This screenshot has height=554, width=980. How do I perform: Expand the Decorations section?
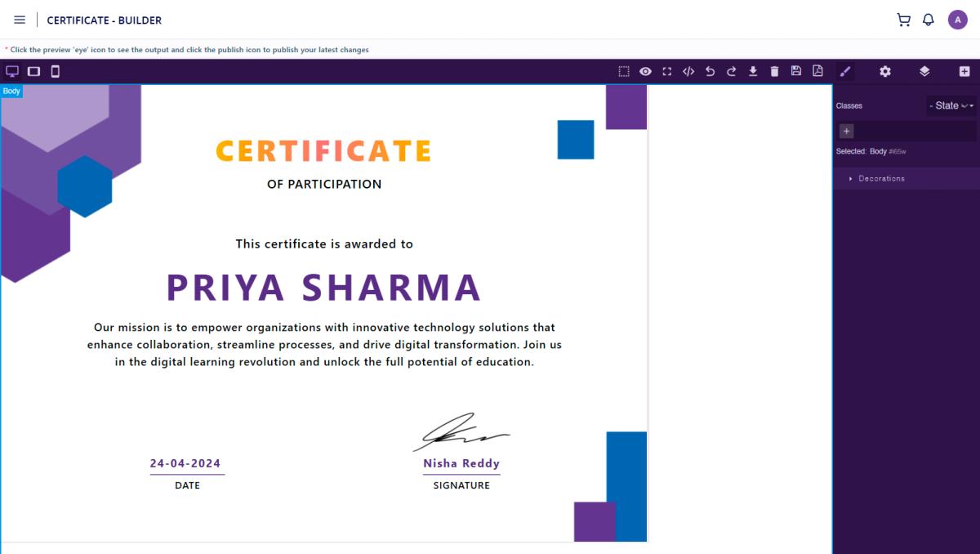(x=880, y=178)
